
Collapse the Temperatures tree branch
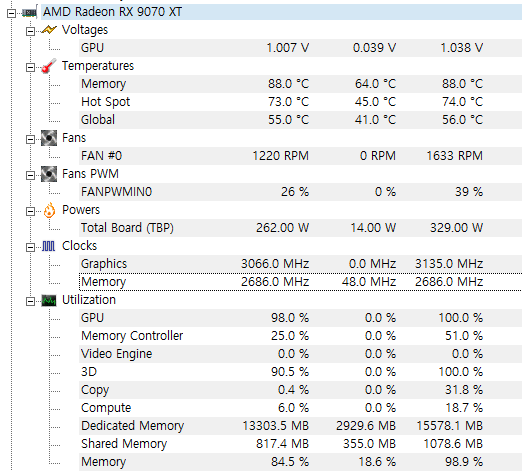[30, 67]
